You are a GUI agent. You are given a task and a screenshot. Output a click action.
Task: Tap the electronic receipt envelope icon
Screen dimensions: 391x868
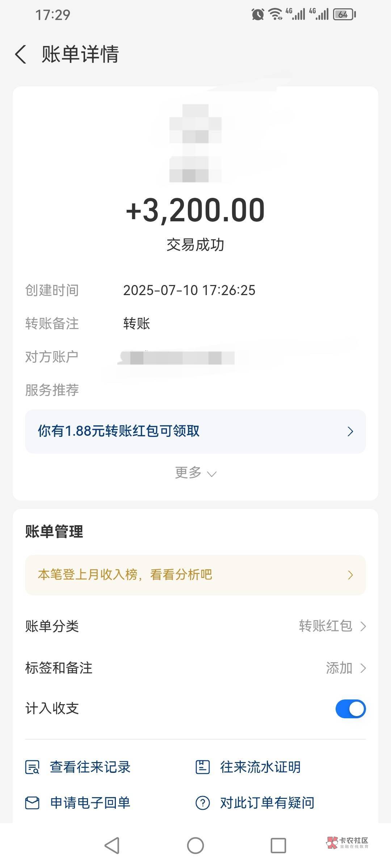(32, 803)
